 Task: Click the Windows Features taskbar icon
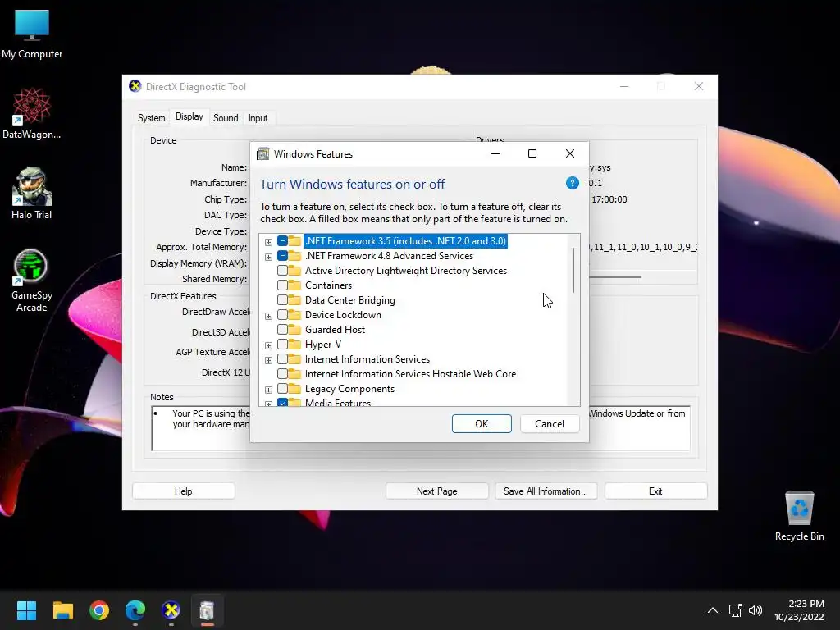coord(207,610)
